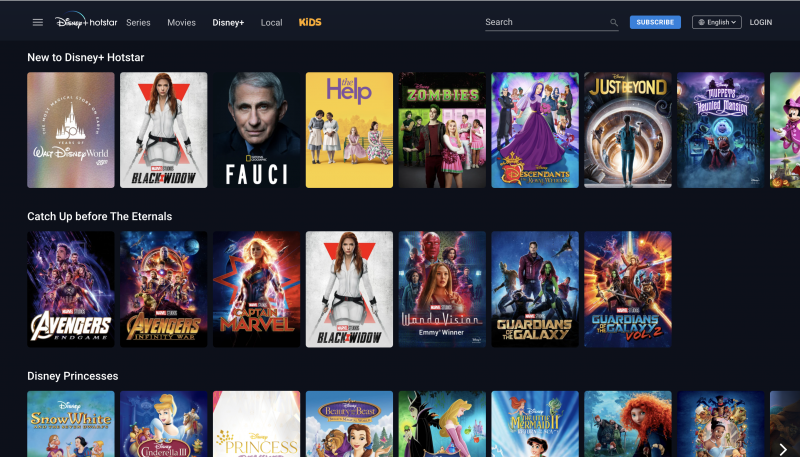
Task: Click the carousel next arrow
Action: coord(783,449)
